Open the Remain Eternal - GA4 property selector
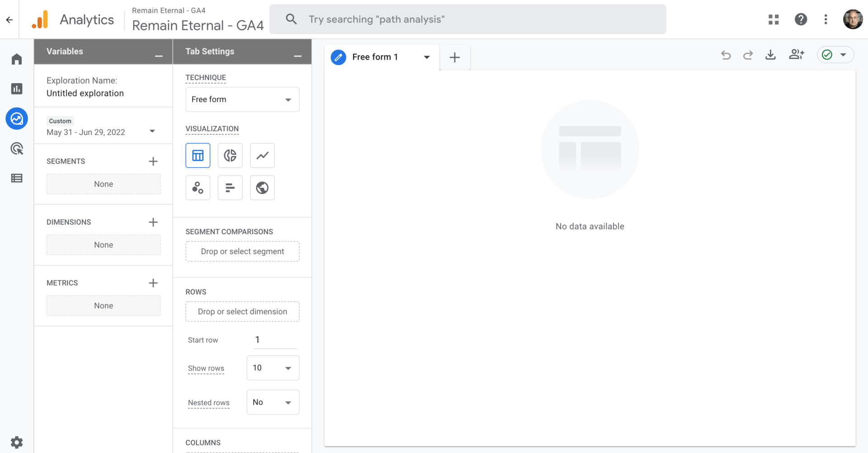 pos(198,20)
